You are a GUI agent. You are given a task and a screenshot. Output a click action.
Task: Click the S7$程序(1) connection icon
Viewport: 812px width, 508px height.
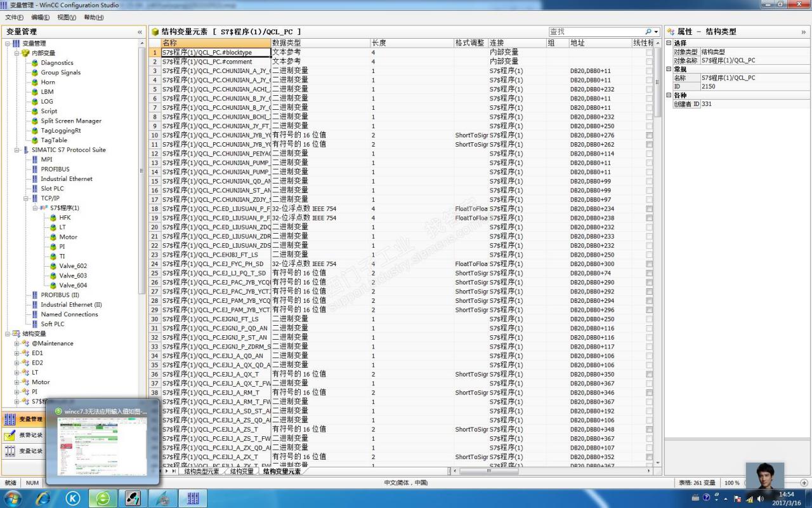click(44, 208)
